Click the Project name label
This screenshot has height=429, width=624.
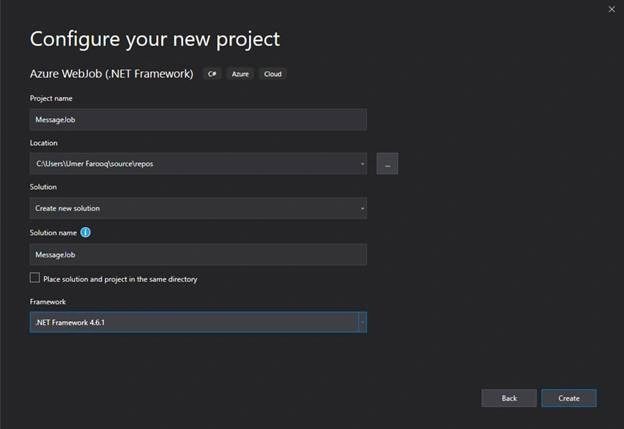[x=51, y=98]
